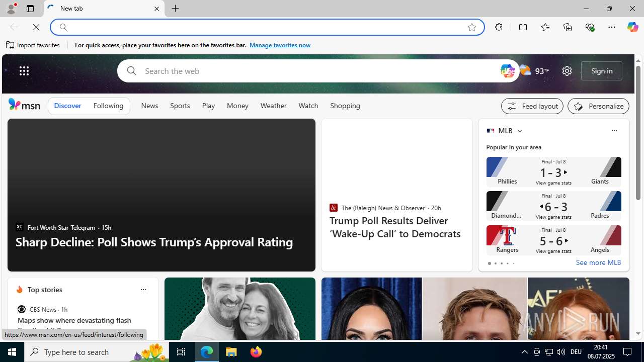Open Manage favorites now link
The height and width of the screenshot is (362, 644).
(x=280, y=45)
